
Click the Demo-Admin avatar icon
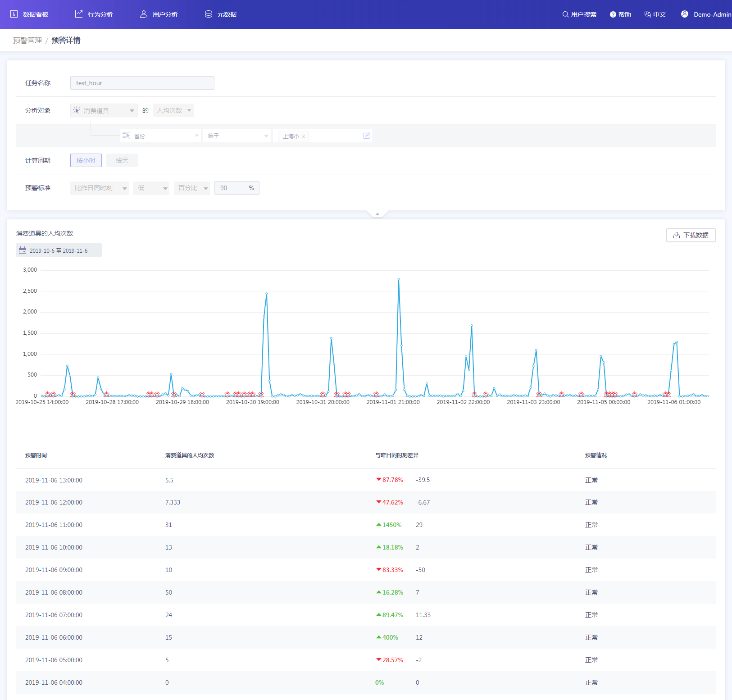(x=685, y=14)
